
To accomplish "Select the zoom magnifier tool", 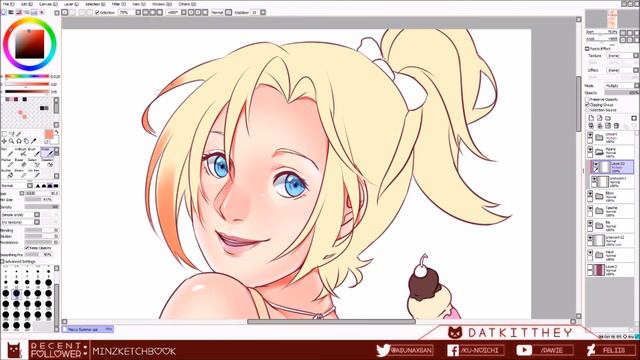I will pos(11,141).
